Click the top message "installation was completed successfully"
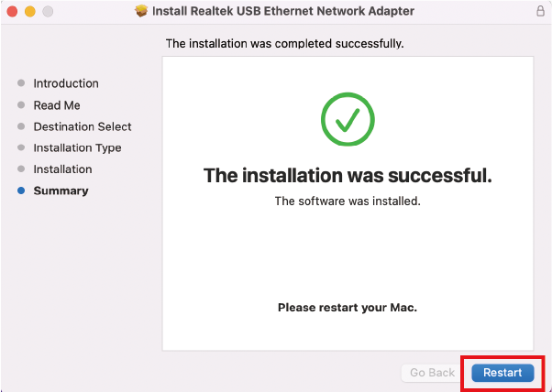Image resolution: width=552 pixels, height=392 pixels. click(x=284, y=43)
